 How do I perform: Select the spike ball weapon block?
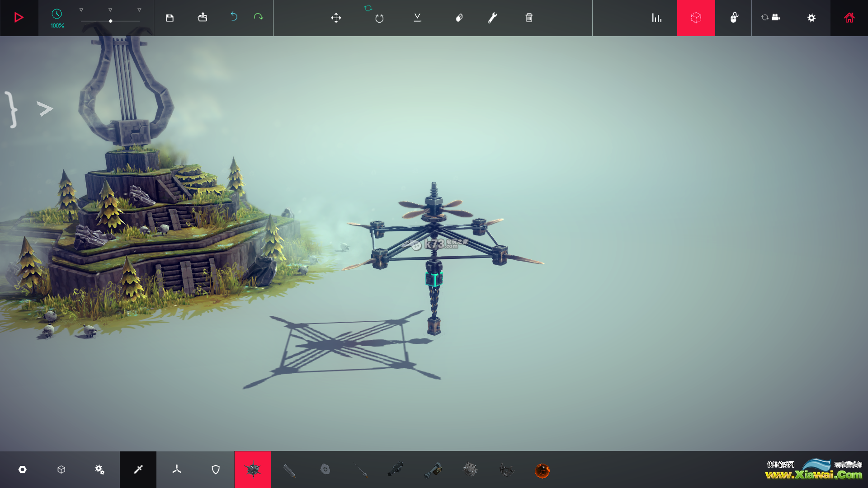pos(253,469)
